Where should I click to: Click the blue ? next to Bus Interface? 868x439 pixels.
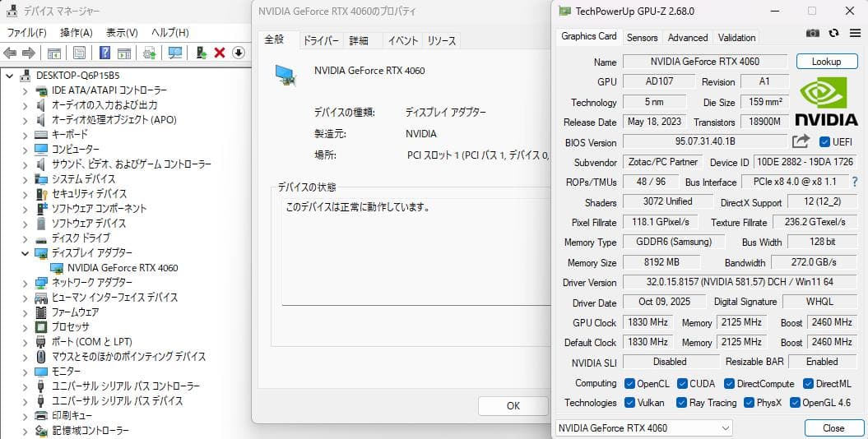pos(855,182)
